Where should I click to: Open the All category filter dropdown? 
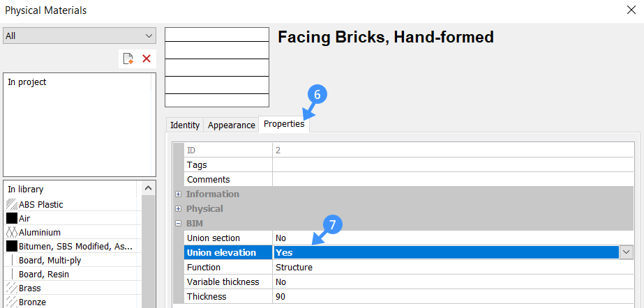[x=79, y=36]
